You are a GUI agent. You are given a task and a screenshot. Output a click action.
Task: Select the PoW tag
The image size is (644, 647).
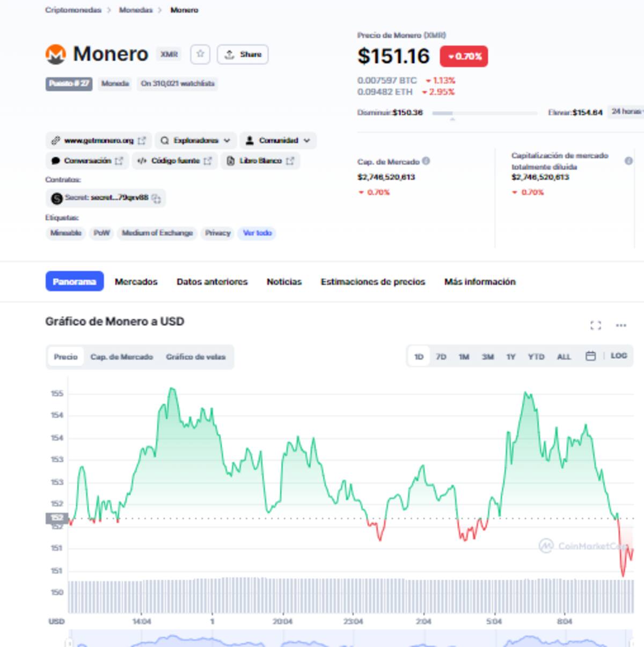pos(101,233)
